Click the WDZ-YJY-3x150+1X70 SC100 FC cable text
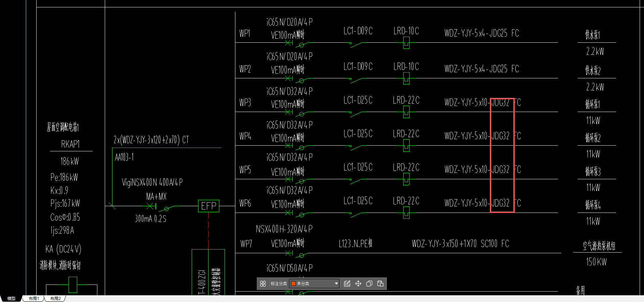 pos(460,243)
